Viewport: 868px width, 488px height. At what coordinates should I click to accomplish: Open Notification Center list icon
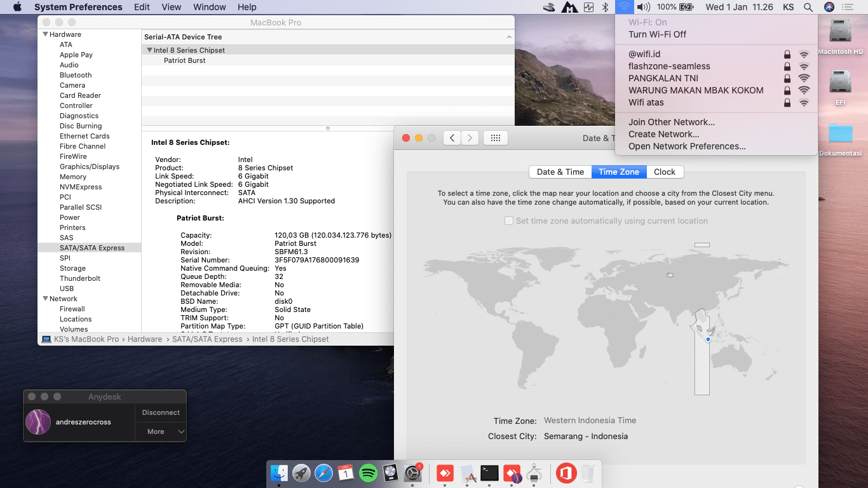coord(848,7)
